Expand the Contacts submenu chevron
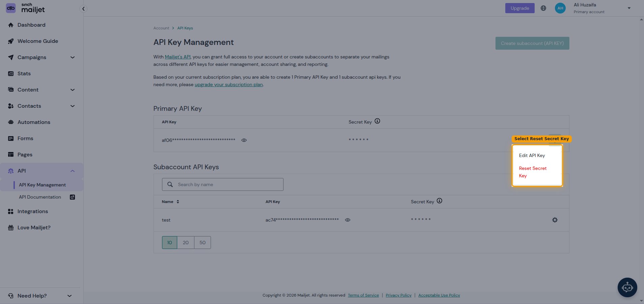 [73, 106]
